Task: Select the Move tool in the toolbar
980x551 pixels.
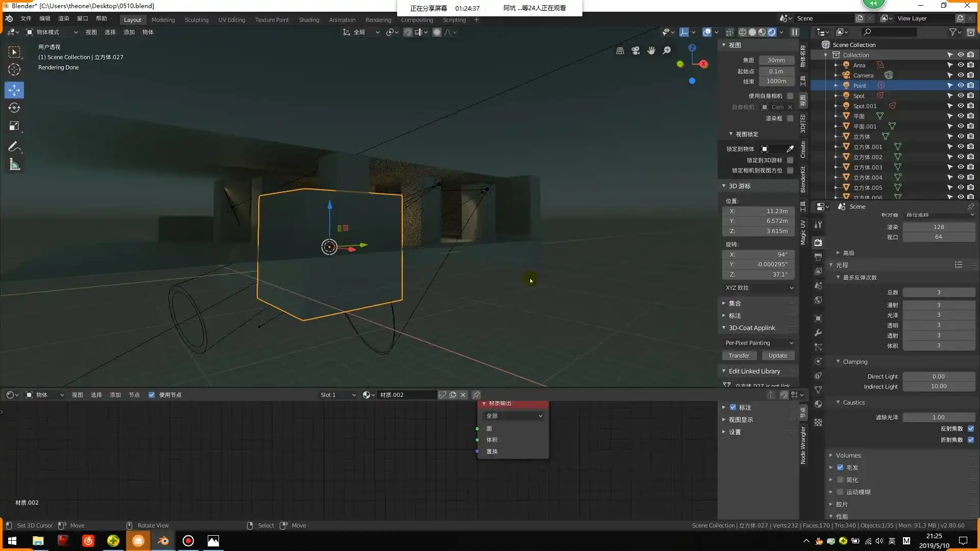Action: [x=14, y=90]
